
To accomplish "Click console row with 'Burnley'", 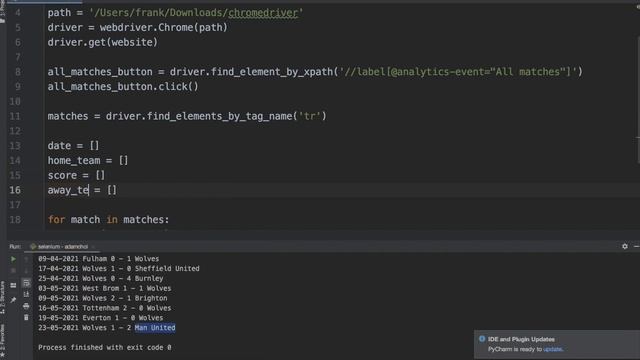I will (x=101, y=278).
